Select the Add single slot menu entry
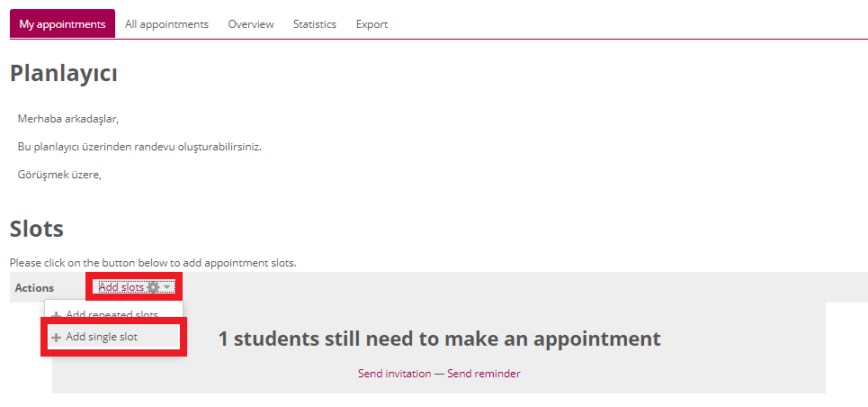 [x=102, y=337]
